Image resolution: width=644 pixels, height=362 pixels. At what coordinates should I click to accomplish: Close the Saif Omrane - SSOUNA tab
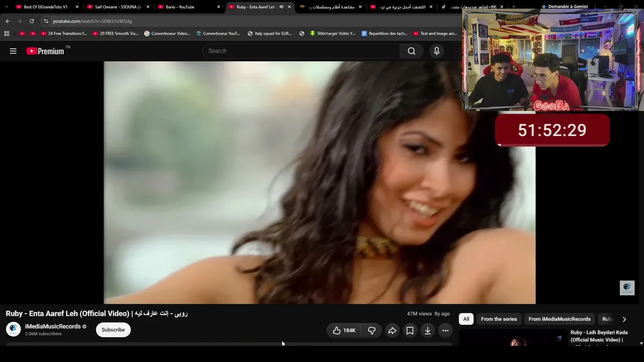(x=148, y=7)
